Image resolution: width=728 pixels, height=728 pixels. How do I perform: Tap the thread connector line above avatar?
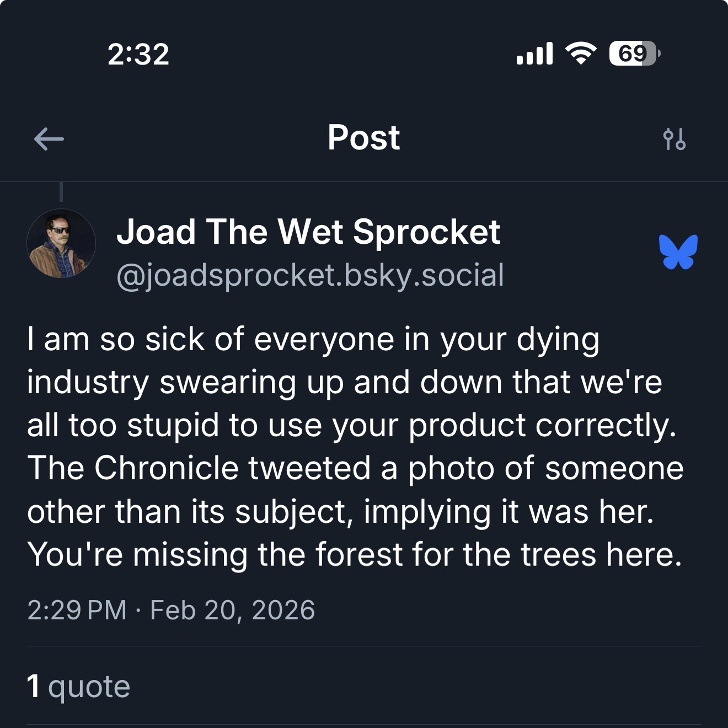[x=61, y=191]
